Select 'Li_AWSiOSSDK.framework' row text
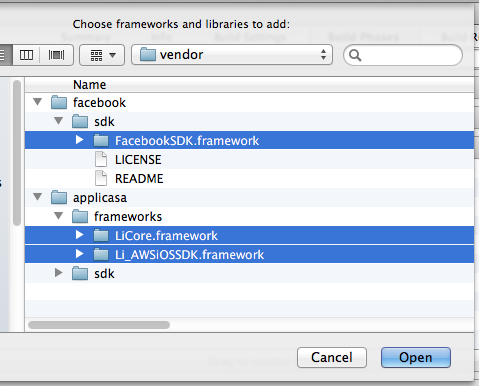The width and height of the screenshot is (479, 386). 190,255
